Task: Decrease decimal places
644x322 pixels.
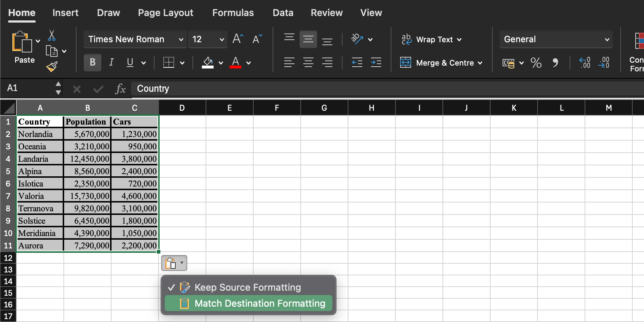Action: pyautogui.click(x=604, y=63)
